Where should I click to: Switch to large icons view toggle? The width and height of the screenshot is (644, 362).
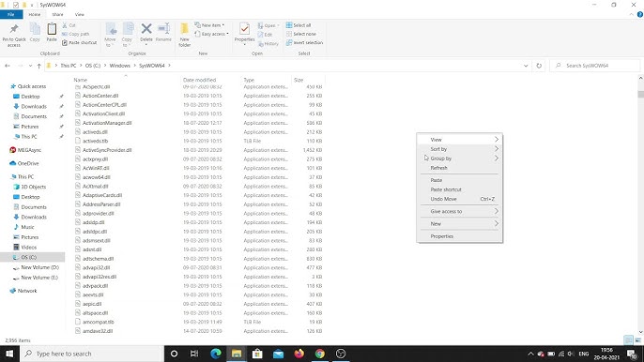[x=637, y=340]
